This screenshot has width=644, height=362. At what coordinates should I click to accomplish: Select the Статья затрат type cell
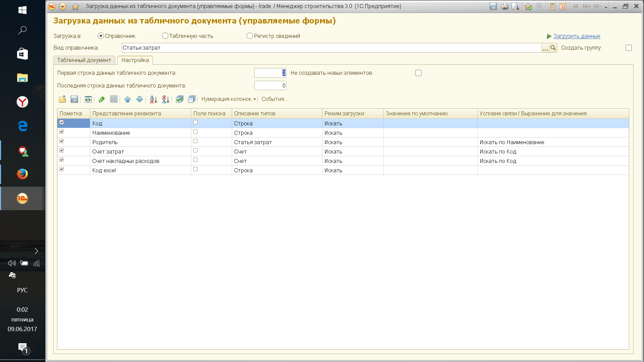[x=277, y=142]
